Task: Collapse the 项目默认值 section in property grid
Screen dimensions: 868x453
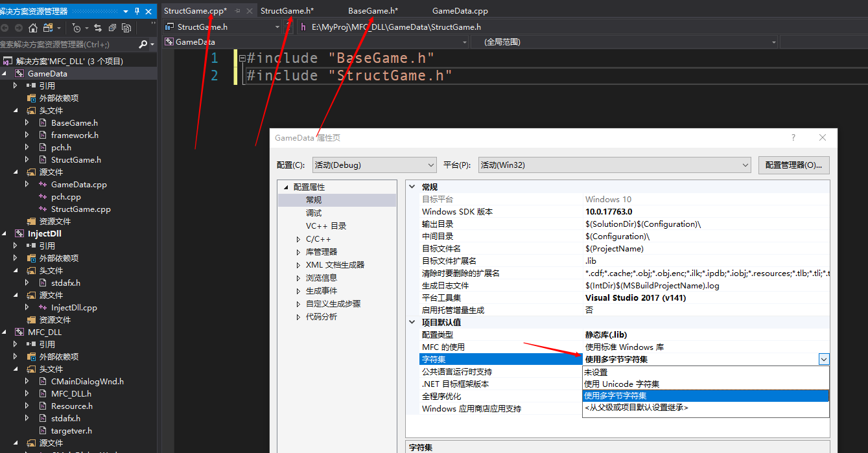Action: click(412, 322)
